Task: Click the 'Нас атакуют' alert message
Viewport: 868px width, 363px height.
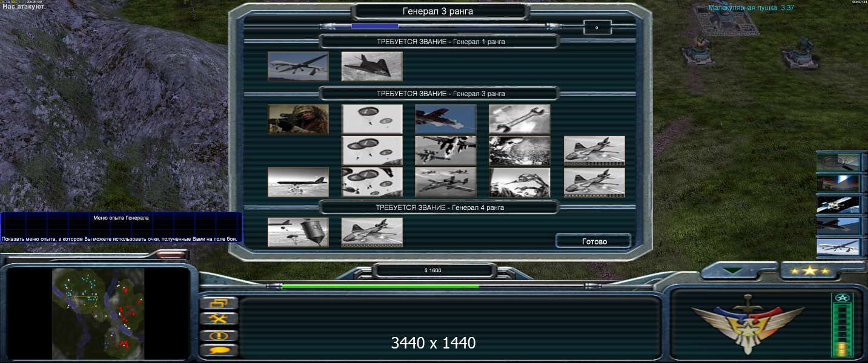Action: click(x=24, y=7)
